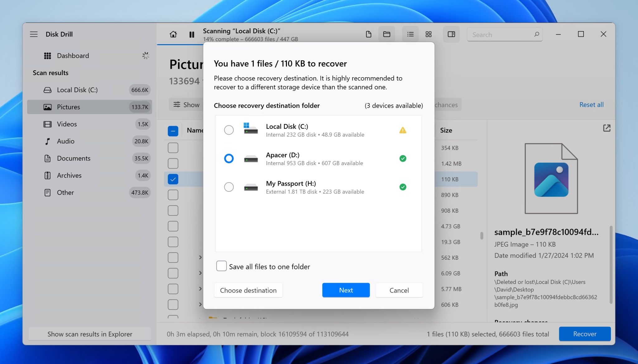Switch to list view

tap(410, 34)
